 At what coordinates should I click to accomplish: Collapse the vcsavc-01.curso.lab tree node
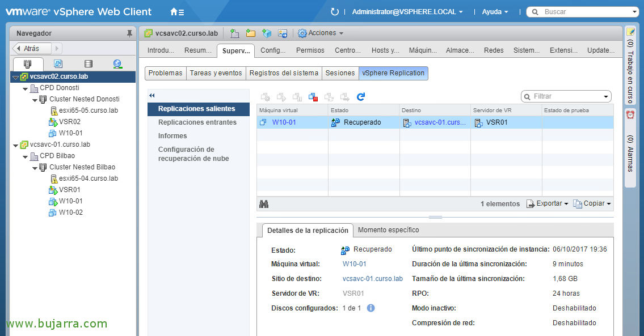point(16,145)
